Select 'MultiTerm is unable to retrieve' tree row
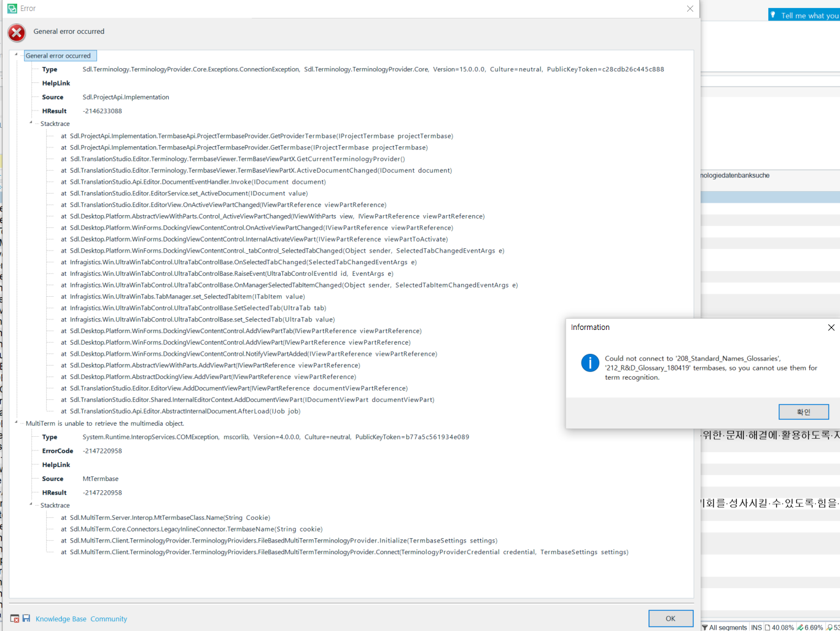 105,423
